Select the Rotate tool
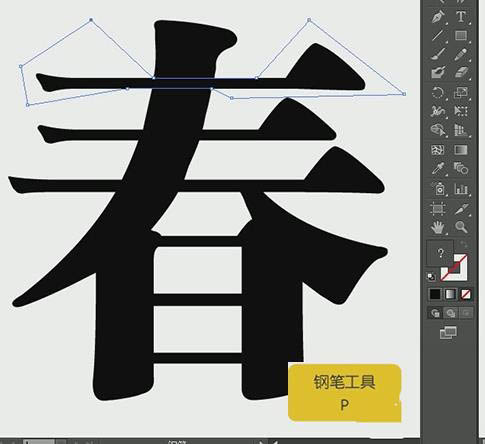 coord(439,92)
